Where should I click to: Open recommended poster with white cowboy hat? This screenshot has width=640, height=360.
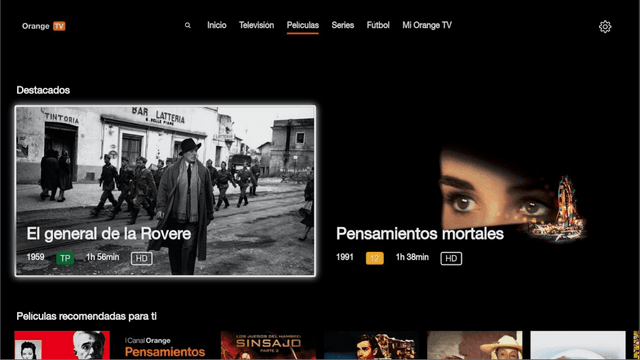click(475, 345)
